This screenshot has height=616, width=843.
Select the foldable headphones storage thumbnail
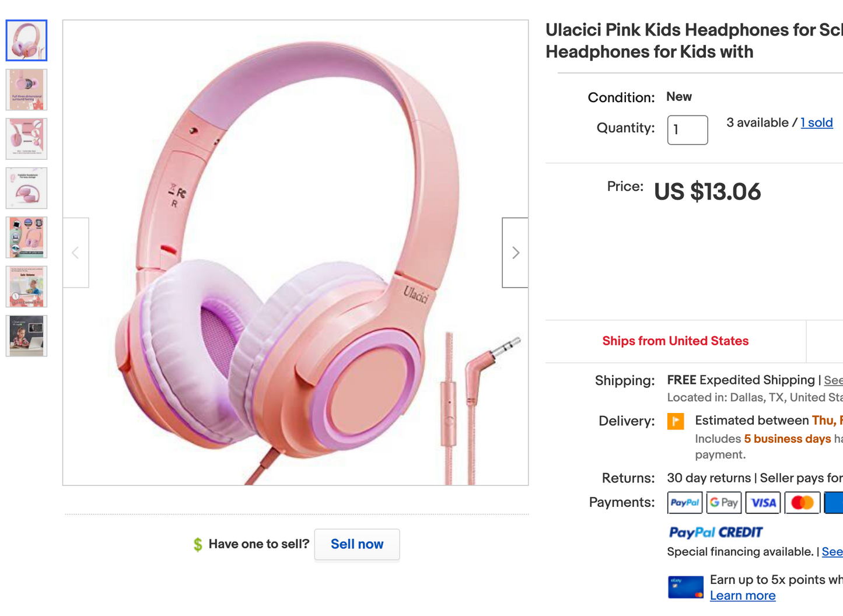26,188
